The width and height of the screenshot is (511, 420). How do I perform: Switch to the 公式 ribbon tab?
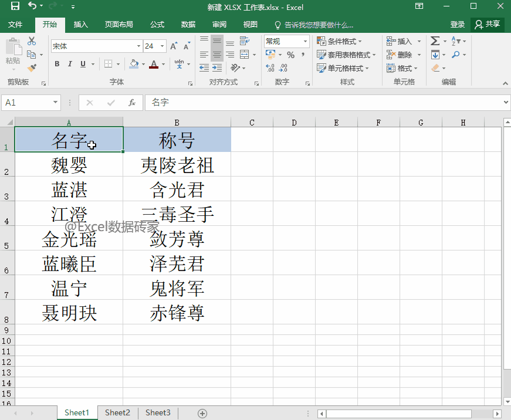157,25
